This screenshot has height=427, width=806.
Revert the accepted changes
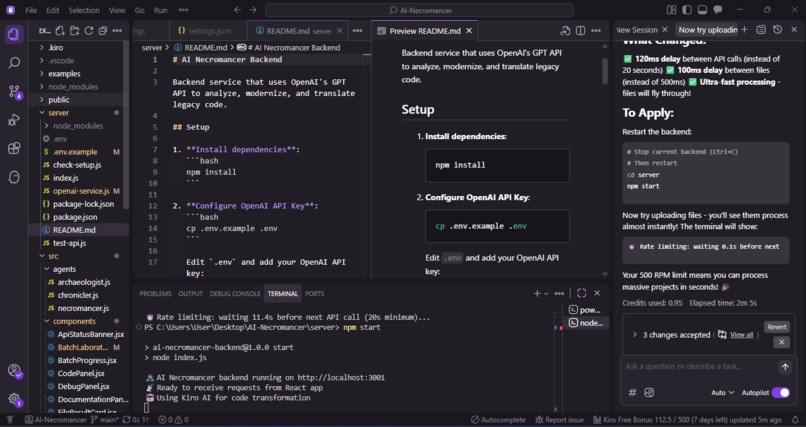click(777, 327)
